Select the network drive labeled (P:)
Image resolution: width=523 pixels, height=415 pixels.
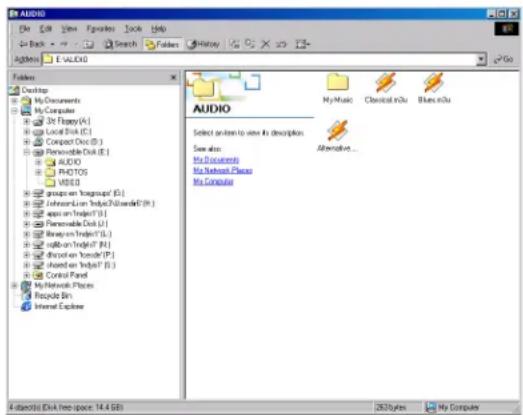click(x=80, y=255)
